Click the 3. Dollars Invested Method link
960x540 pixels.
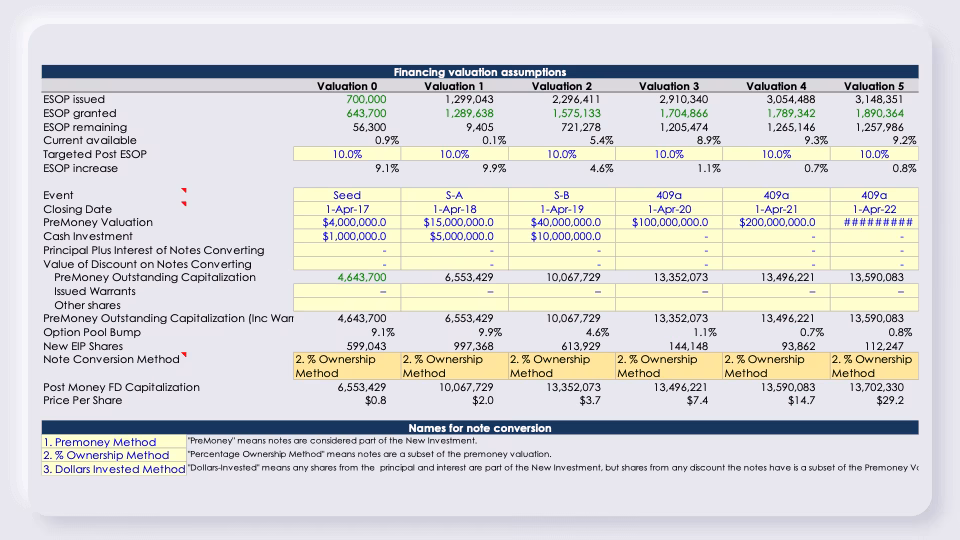pyautogui.click(x=114, y=469)
